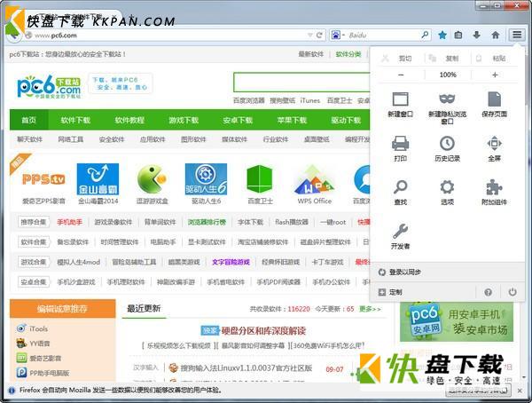The height and width of the screenshot is (403, 532).
Task: Print the page (打印)
Action: [x=401, y=148]
